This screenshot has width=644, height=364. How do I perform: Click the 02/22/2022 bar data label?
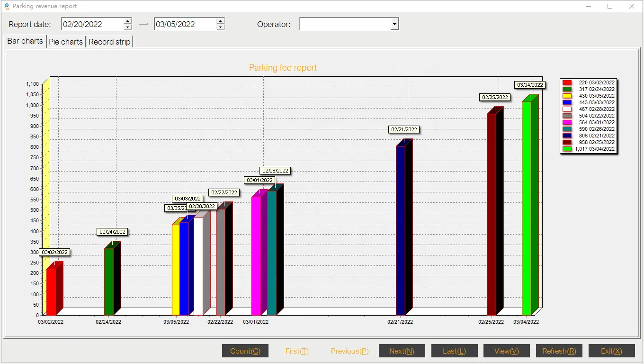224,192
